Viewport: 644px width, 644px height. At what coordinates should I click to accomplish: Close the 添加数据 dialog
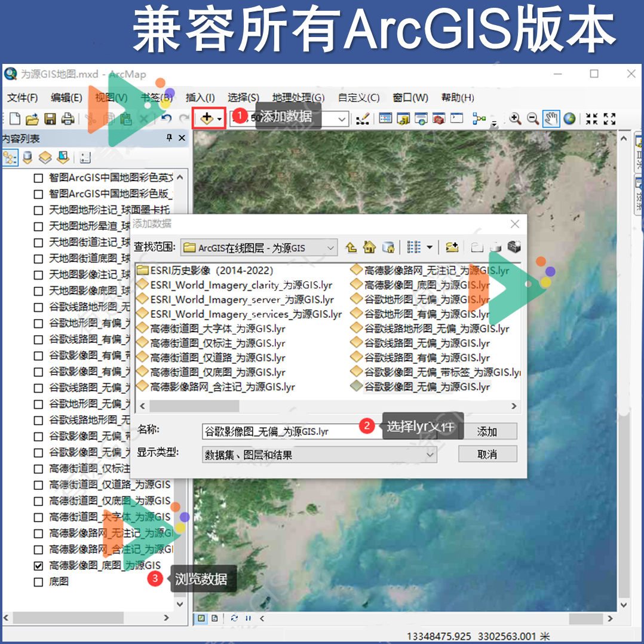click(x=514, y=224)
